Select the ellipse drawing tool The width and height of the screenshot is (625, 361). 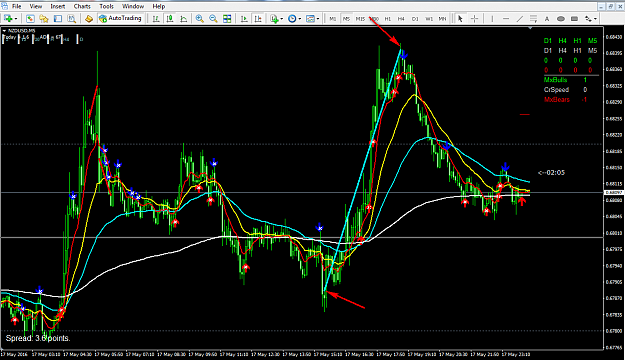(561, 18)
